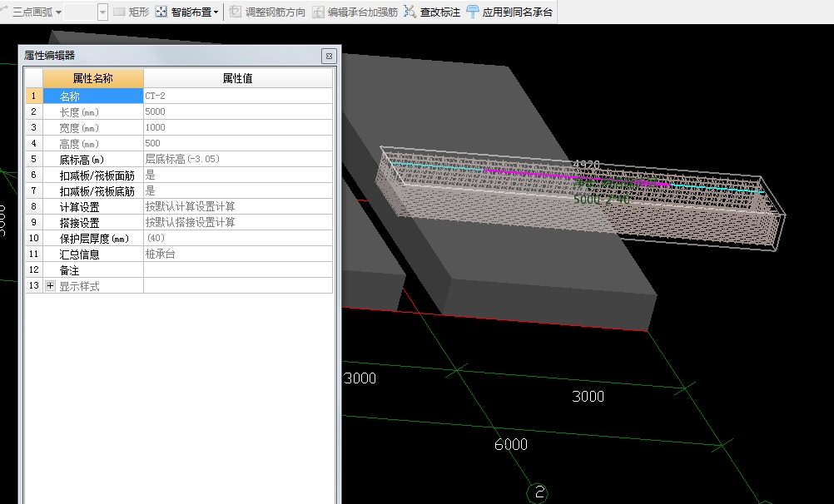Click the 编辑承台加强筋 icon
The height and width of the screenshot is (504, 834).
(318, 12)
